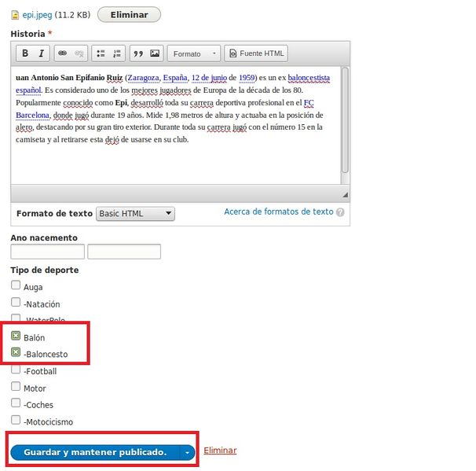476x471 pixels.
Task: Click the unlink icon in the toolbar
Action: click(79, 53)
